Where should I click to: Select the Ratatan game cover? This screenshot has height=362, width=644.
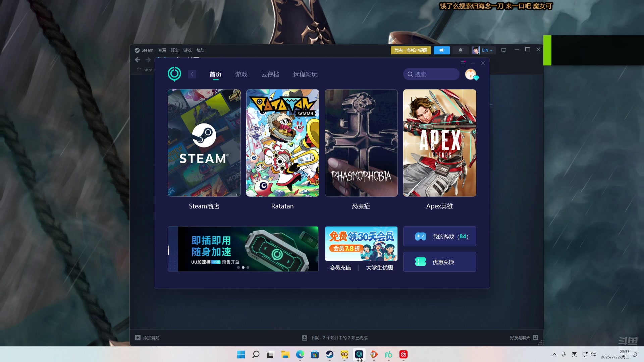283,143
